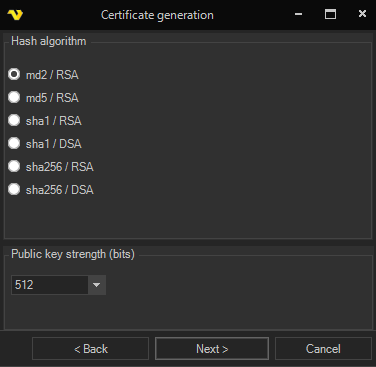Click the Hash algorithm group label
Screen dimensions: 376x367
pos(49,41)
